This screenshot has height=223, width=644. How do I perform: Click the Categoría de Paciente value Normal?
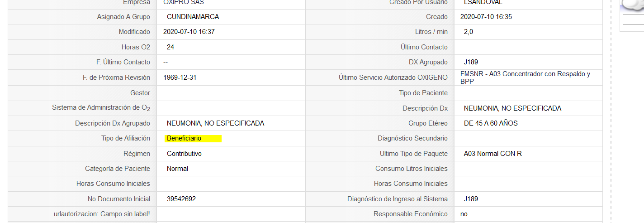coord(177,169)
